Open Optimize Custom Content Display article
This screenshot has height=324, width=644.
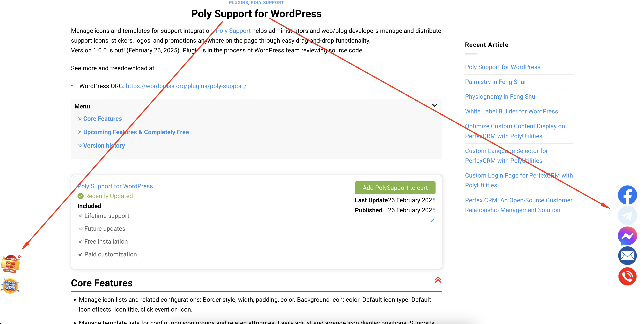(515, 131)
